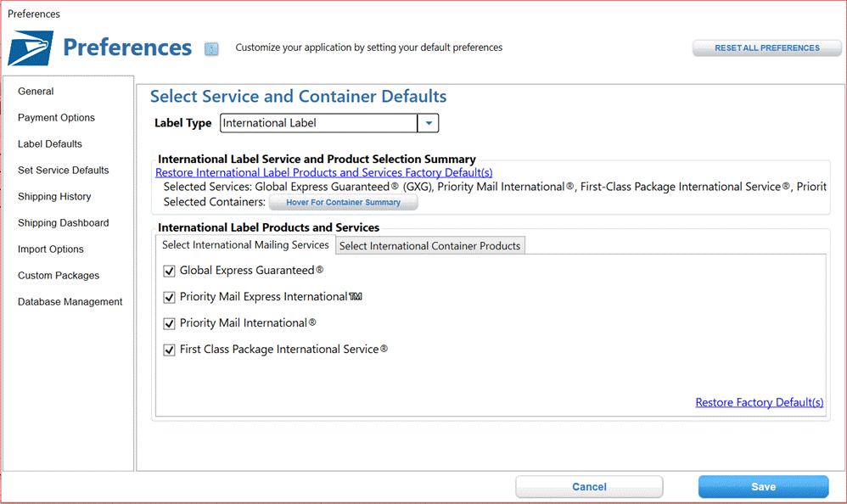This screenshot has width=847, height=504.
Task: Click Reset All Preferences button
Action: (x=767, y=48)
